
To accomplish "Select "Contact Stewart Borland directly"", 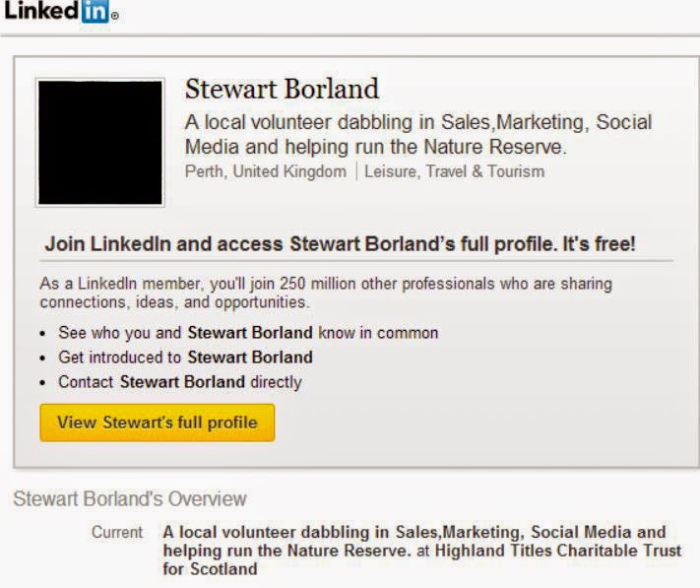I will [180, 382].
